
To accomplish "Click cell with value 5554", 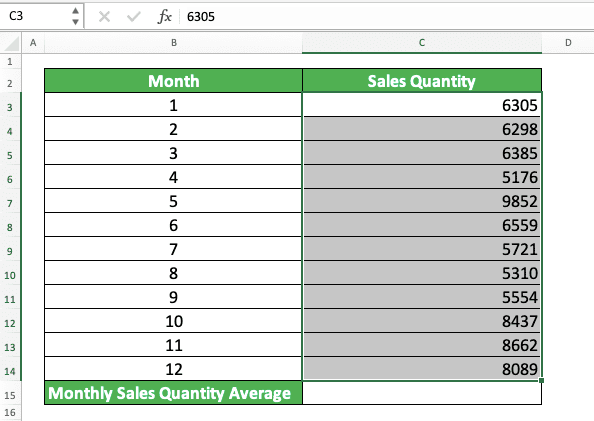I will coord(422,297).
